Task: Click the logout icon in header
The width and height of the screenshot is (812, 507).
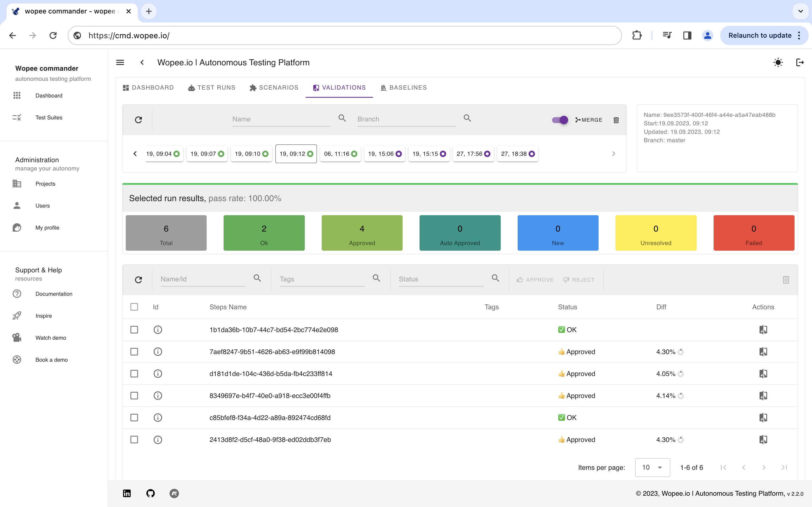Action: coord(800,62)
